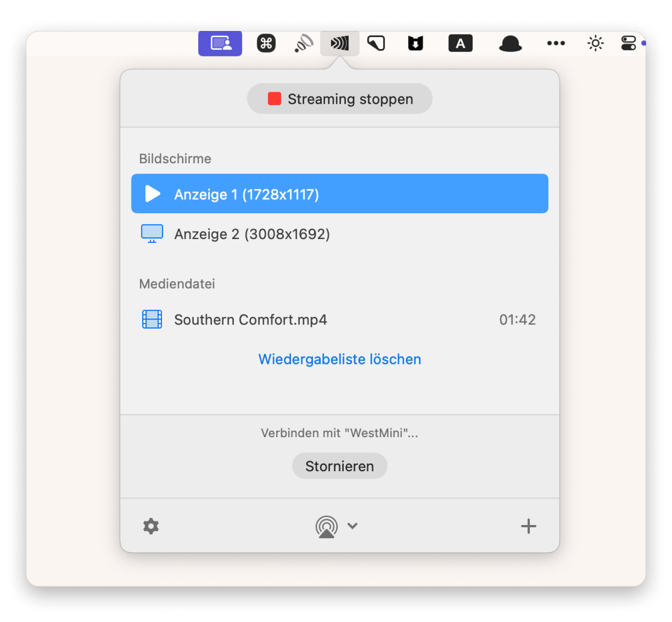Open the command key menu bar icon
Image resolution: width=672 pixels, height=622 pixels.
click(266, 44)
